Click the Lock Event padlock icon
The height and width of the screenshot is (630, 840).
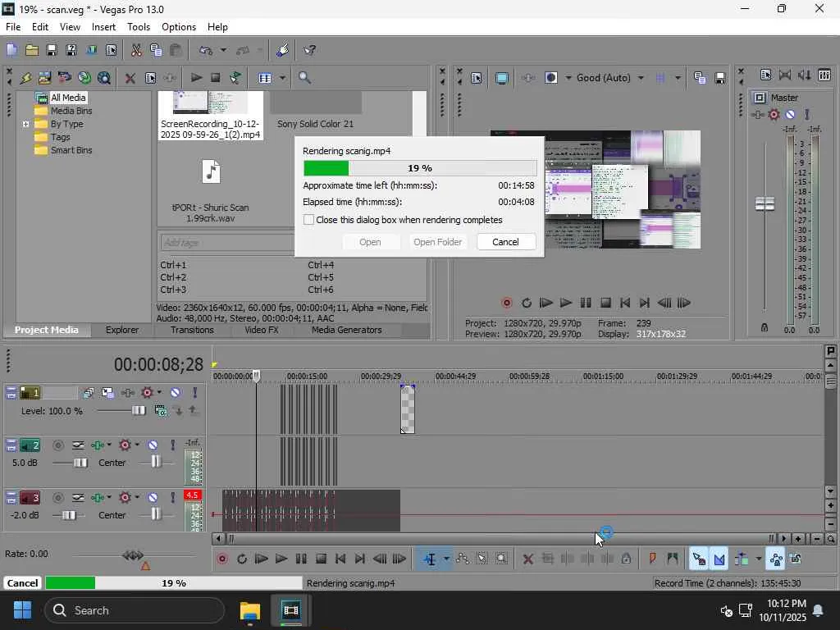(626, 559)
